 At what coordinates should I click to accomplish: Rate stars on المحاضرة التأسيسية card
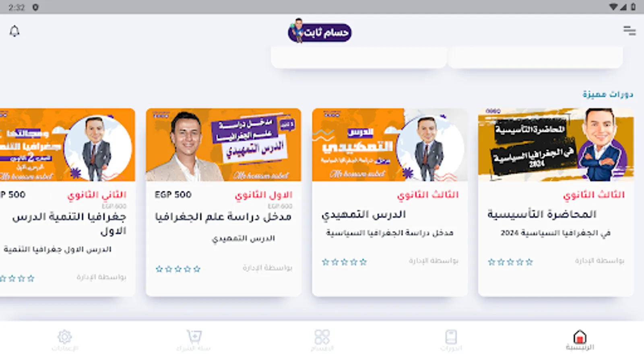[510, 262]
